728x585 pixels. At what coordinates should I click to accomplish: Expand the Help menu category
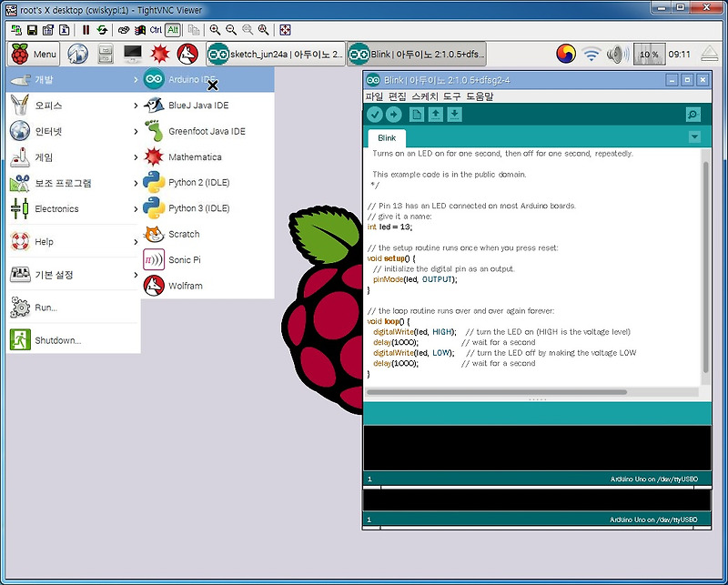pyautogui.click(x=73, y=242)
